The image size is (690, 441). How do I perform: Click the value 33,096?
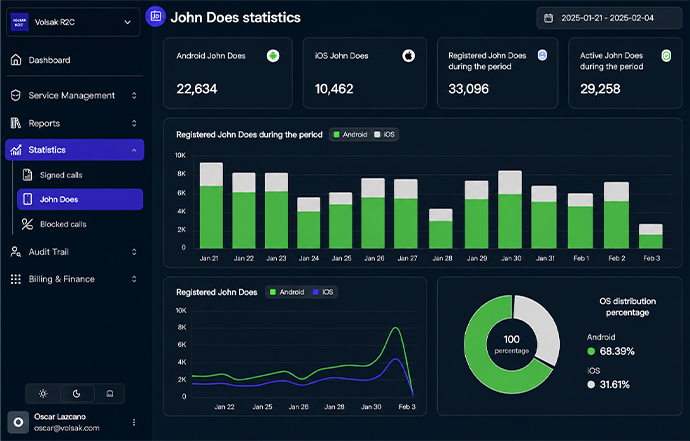coord(468,89)
